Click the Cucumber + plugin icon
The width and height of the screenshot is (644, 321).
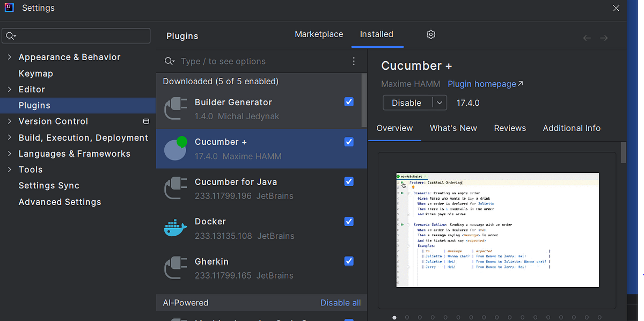point(175,148)
